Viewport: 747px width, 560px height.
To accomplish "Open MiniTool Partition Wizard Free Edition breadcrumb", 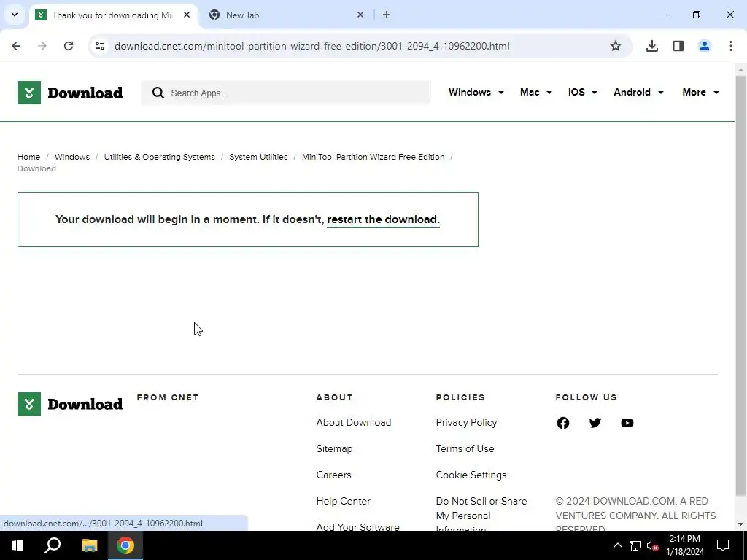I will click(x=373, y=157).
